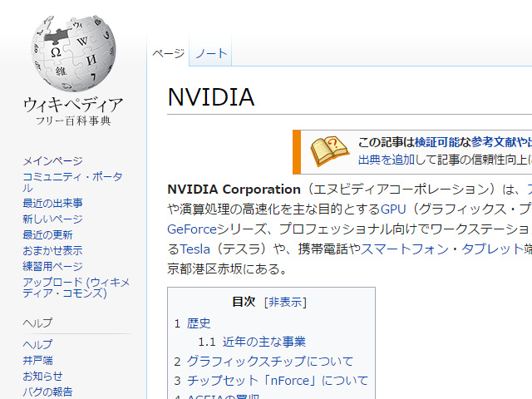
Task: Open the GPU article link
Action: [393, 209]
